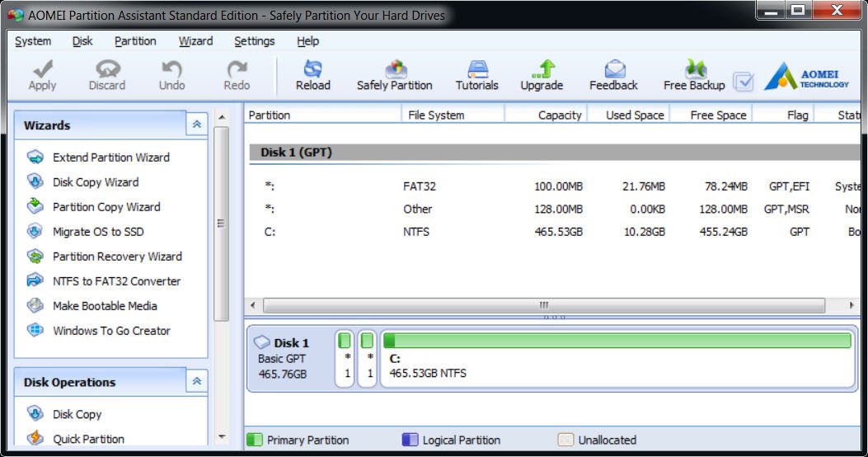Select Migrate OS to SSD link
The height and width of the screenshot is (457, 868).
98,232
